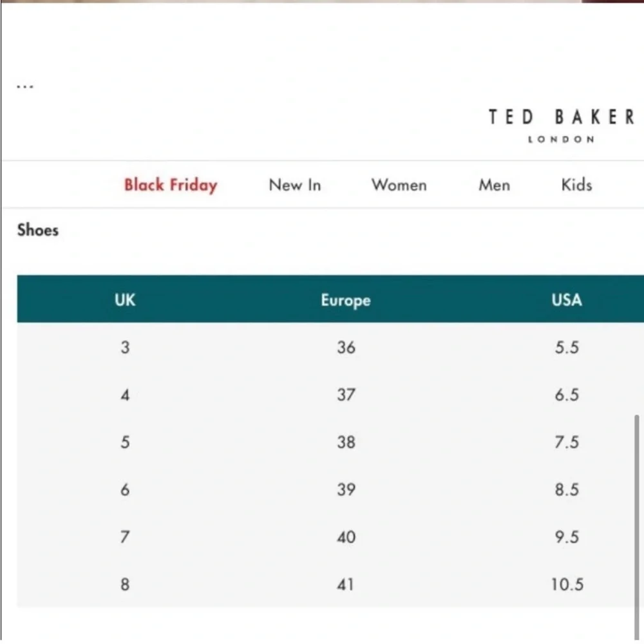Screen dimensions: 644x644
Task: Click USA size 7.5 cell
Action: coord(566,442)
